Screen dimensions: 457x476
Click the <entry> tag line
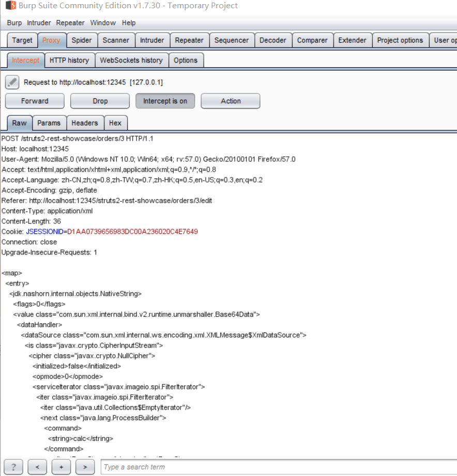(x=17, y=283)
